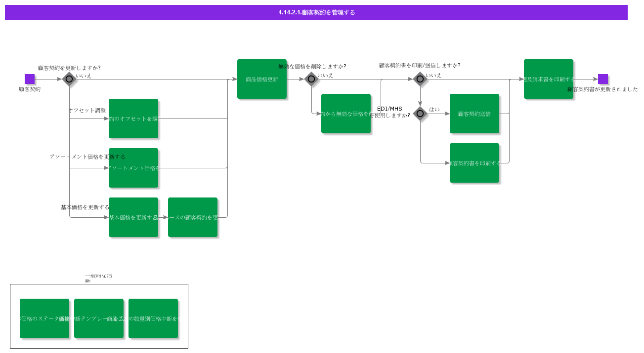The image size is (644, 353).
Task: Click the EDI/MHS を使用しますか? label
Action: coord(389,112)
